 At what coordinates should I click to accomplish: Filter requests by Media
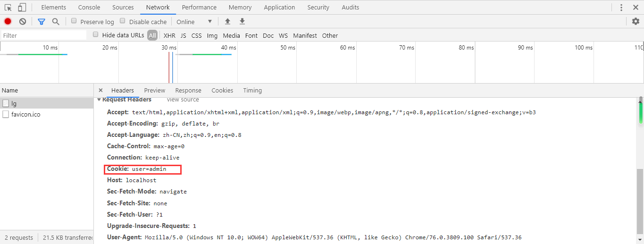232,35
